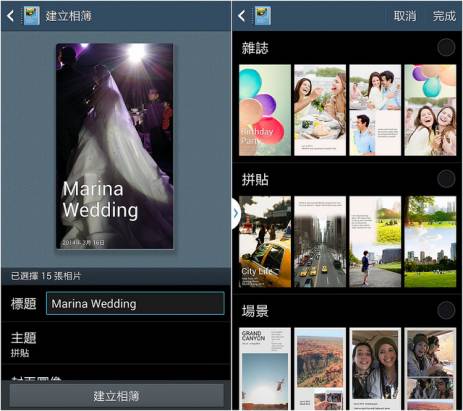Select the 場景 theme radio button

(x=446, y=310)
